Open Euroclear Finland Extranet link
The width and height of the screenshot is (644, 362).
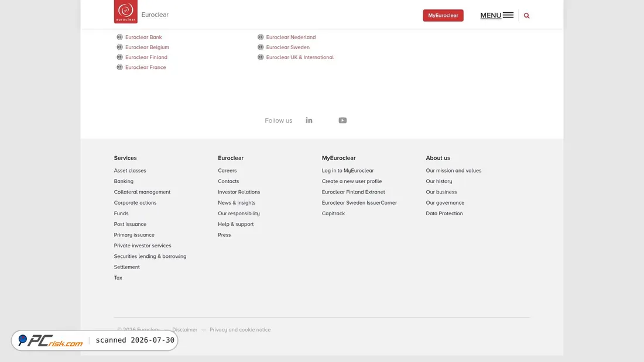(x=353, y=192)
